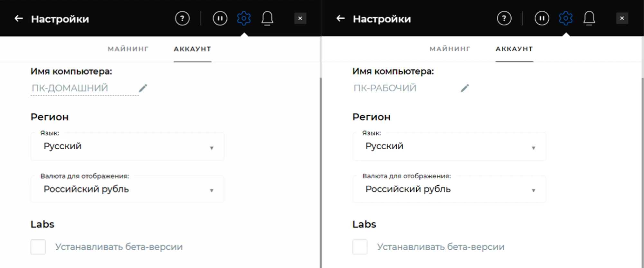Switch to МАЙНИНГ tab in left panel
The height and width of the screenshot is (268, 644).
click(128, 49)
